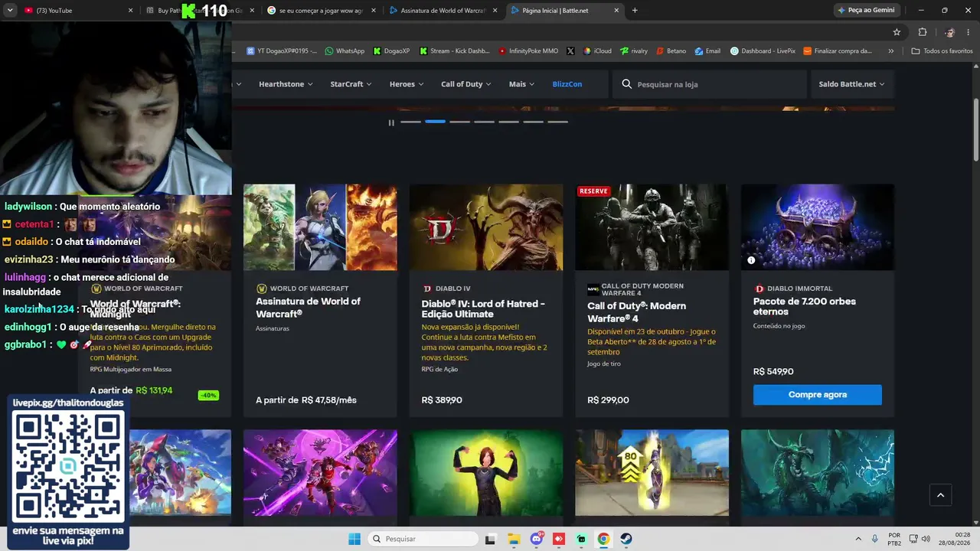Open the Call of Duty soldiers thumbnail

[x=652, y=227]
